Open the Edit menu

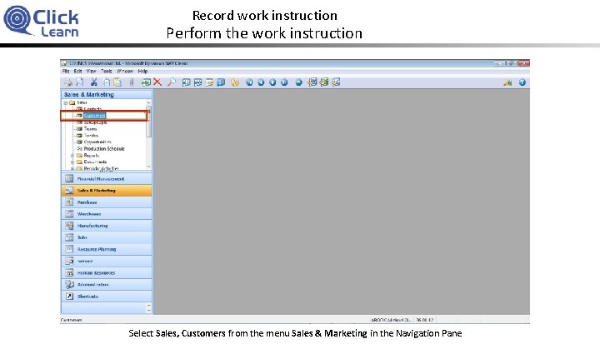[x=77, y=71]
